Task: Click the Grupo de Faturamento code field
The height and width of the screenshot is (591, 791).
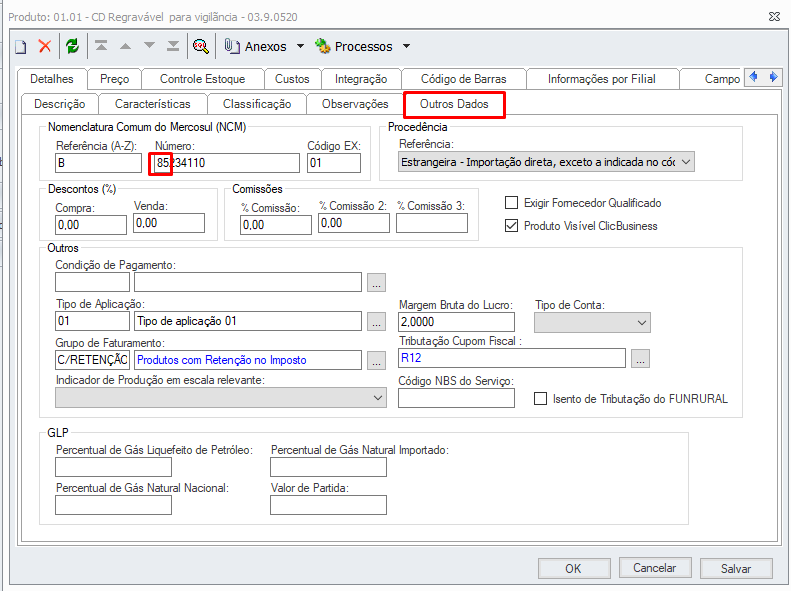Action: point(92,360)
